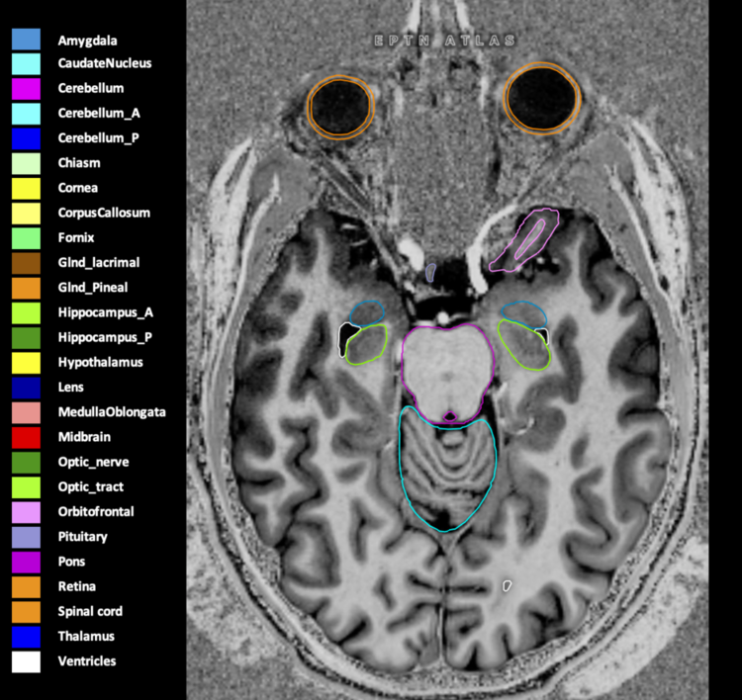The image size is (742, 700).
Task: Select the Spinal cord legend label
Action: (90, 612)
